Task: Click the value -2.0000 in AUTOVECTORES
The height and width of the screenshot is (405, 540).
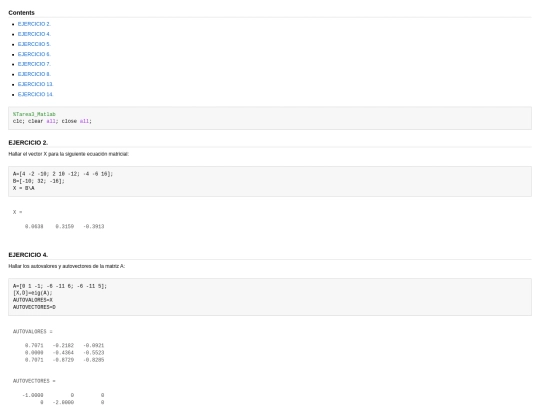Action: 63,402
